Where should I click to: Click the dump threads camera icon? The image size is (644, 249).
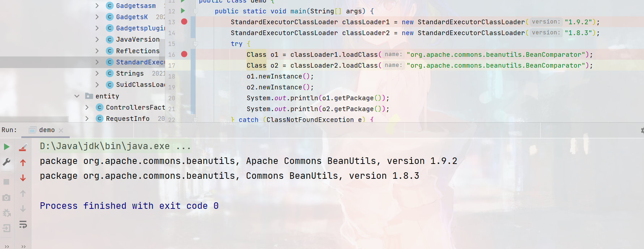click(7, 198)
